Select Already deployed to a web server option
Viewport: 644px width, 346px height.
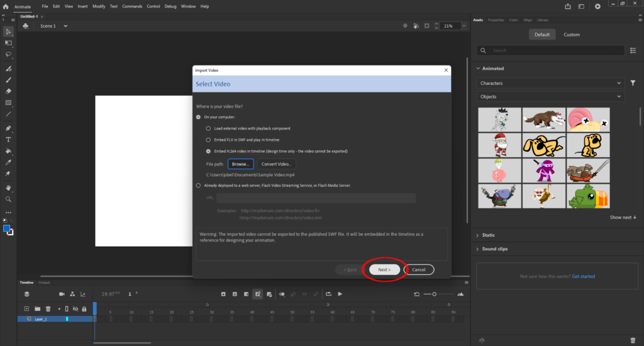199,186
